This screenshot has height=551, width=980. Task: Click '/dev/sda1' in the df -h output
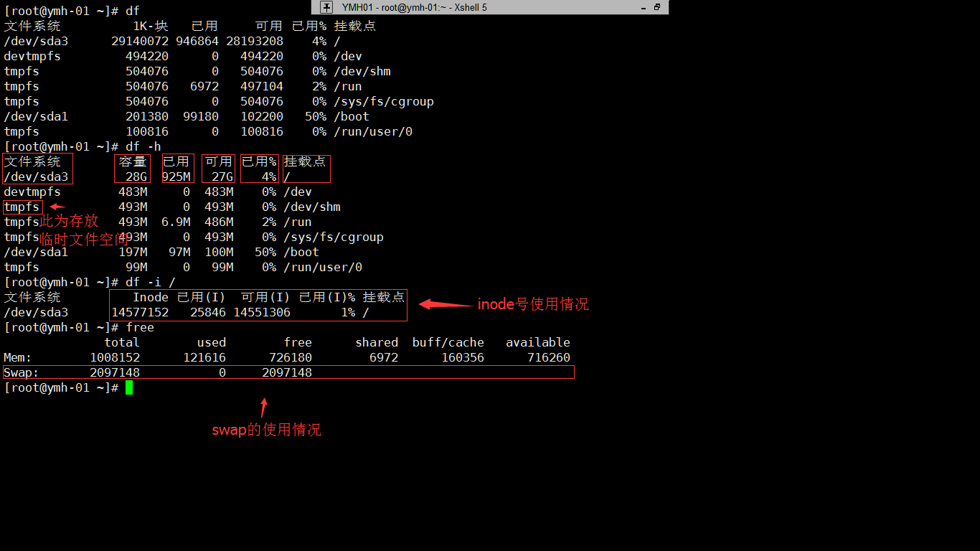click(x=36, y=252)
